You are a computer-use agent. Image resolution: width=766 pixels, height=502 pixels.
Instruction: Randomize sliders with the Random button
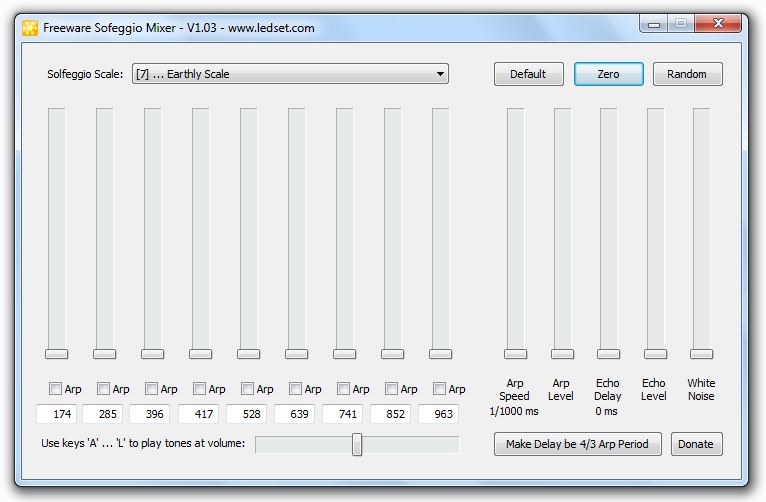coord(687,74)
